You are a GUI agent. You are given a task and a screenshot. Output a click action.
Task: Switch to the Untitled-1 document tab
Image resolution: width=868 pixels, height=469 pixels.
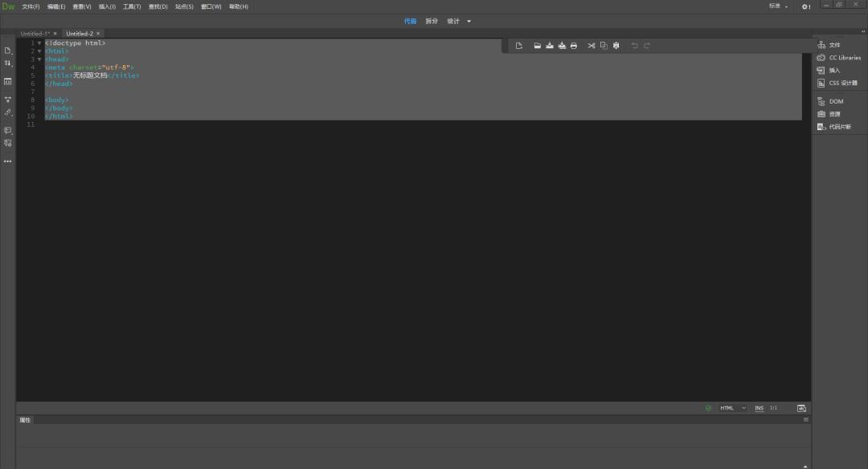35,34
